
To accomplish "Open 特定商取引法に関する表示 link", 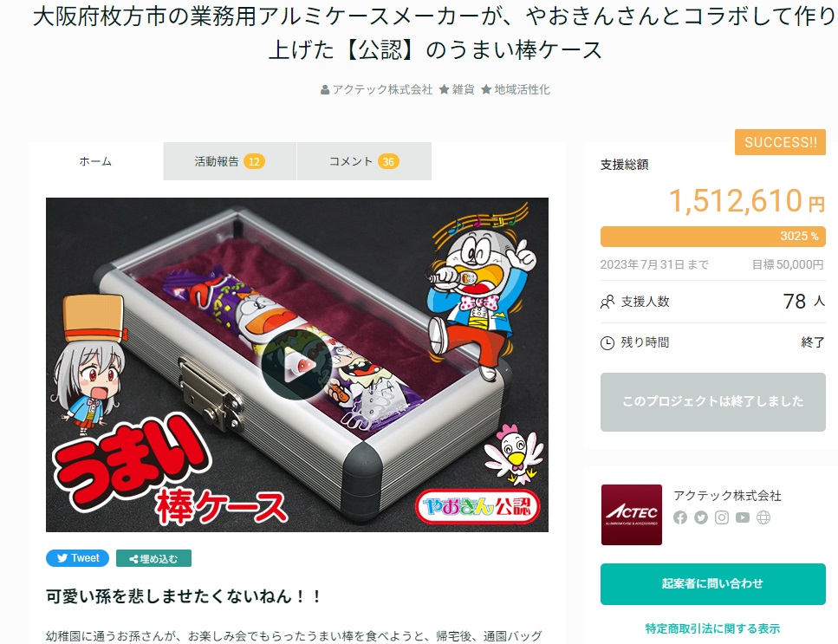I will click(x=712, y=628).
